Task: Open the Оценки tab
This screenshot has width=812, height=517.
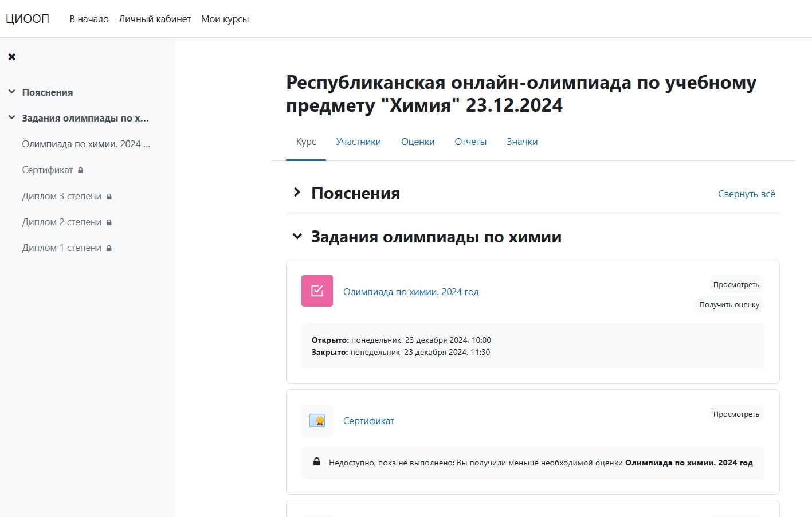Action: point(417,142)
